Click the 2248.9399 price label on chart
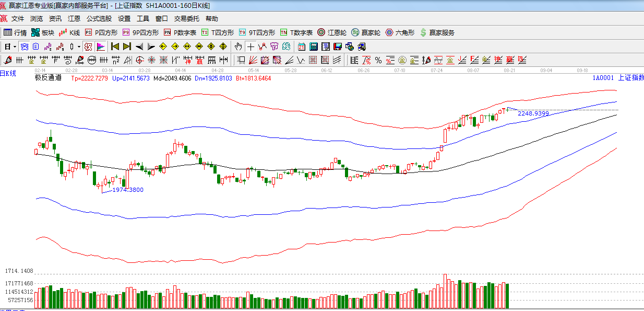The image size is (644, 311). [533, 113]
